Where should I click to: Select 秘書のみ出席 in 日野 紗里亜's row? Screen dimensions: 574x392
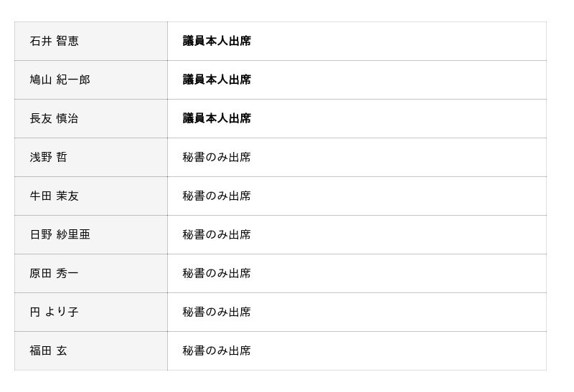coord(217,235)
